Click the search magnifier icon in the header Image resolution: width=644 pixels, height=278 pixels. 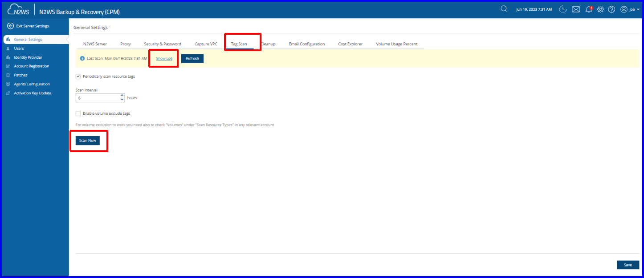tap(504, 9)
